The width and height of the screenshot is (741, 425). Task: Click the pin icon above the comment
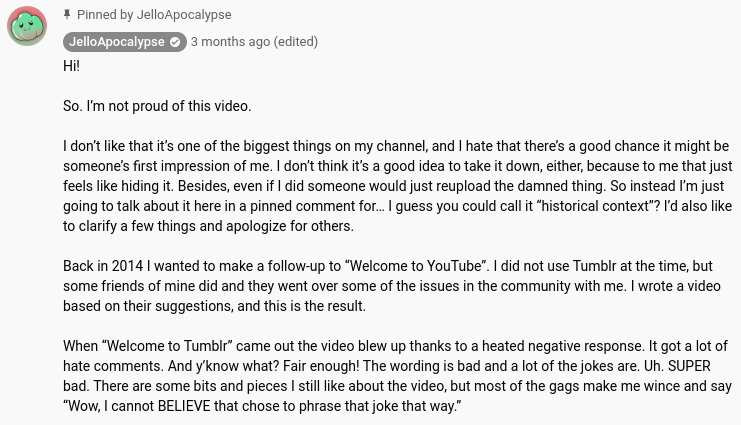(x=67, y=15)
